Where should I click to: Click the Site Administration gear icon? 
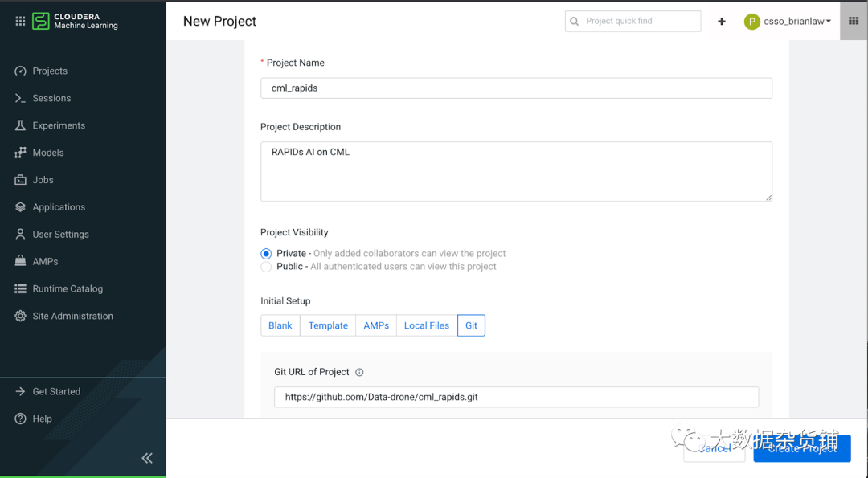pos(21,317)
